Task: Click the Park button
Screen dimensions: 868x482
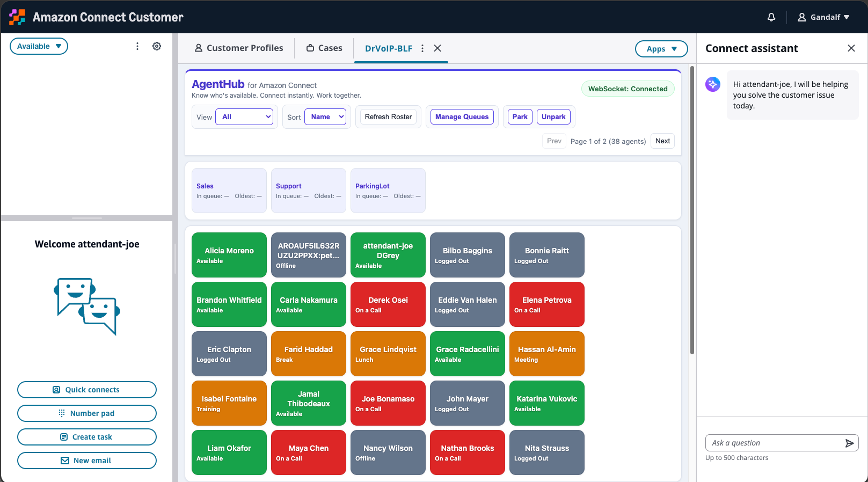Action: click(x=520, y=117)
